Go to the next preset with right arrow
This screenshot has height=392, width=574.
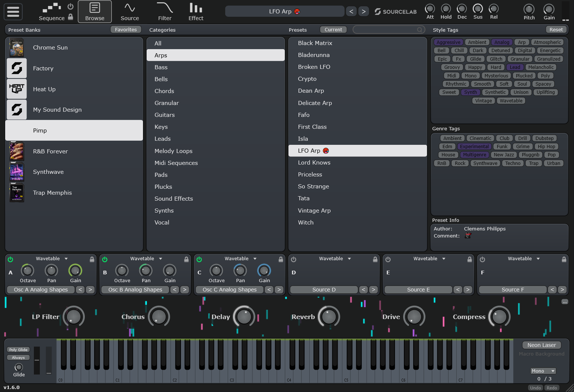tap(364, 12)
